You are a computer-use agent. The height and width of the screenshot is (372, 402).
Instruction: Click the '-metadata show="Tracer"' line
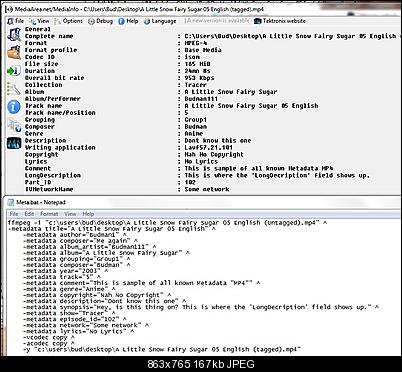[69, 313]
